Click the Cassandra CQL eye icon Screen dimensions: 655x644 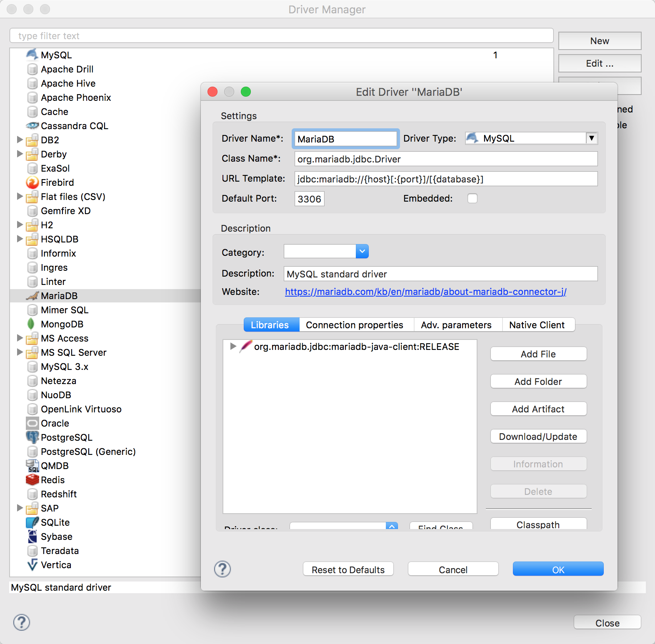click(32, 126)
